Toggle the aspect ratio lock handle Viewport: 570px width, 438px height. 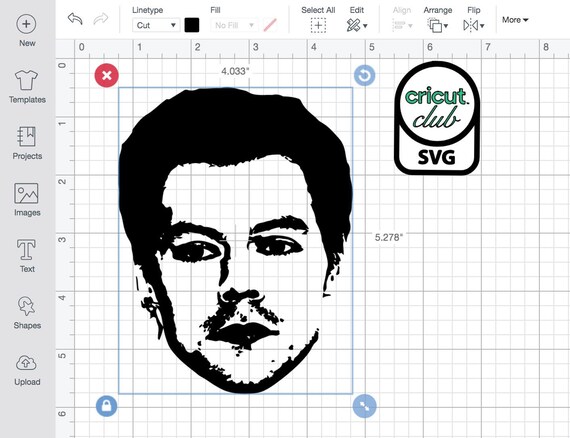click(x=107, y=406)
